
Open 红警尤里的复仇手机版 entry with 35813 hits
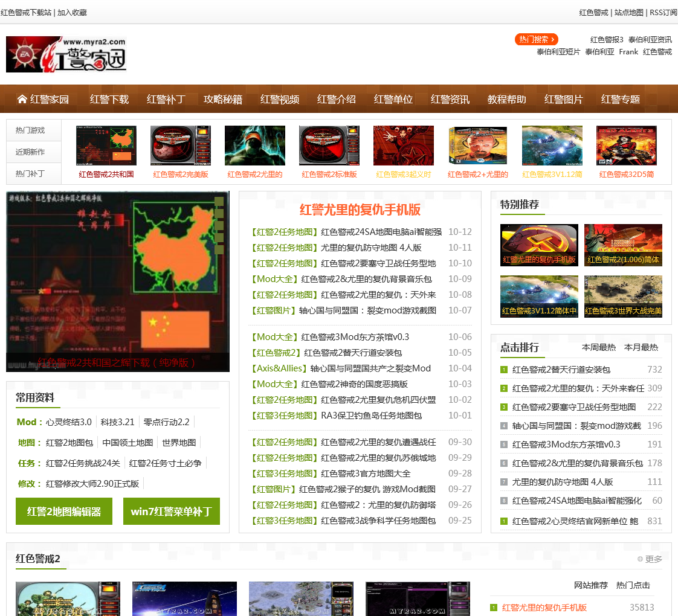pyautogui.click(x=544, y=608)
